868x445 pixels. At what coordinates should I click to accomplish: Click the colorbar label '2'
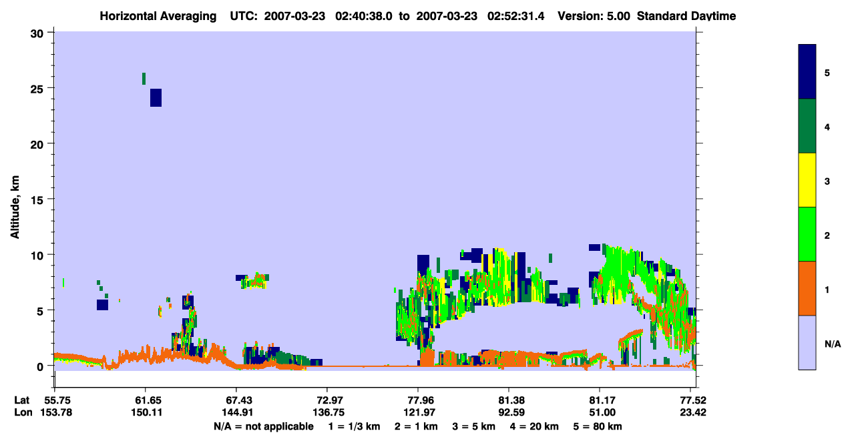(x=827, y=234)
